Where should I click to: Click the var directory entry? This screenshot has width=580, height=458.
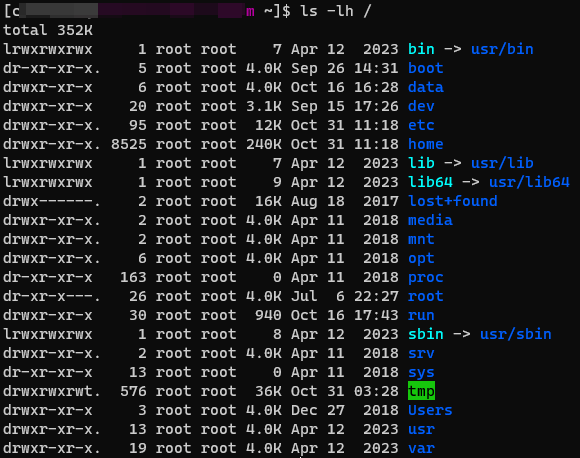pos(421,448)
